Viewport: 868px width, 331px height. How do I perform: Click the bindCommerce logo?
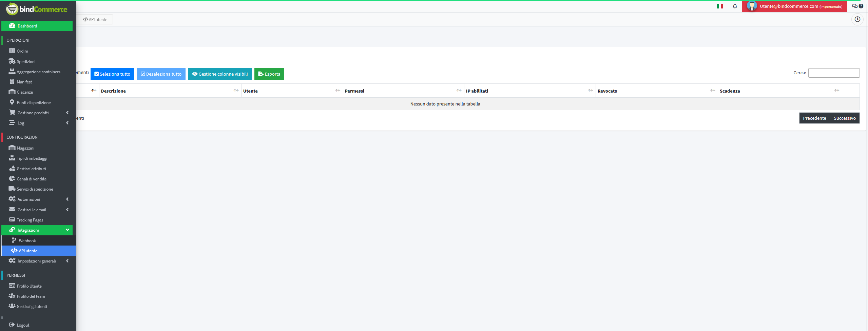point(37,9)
